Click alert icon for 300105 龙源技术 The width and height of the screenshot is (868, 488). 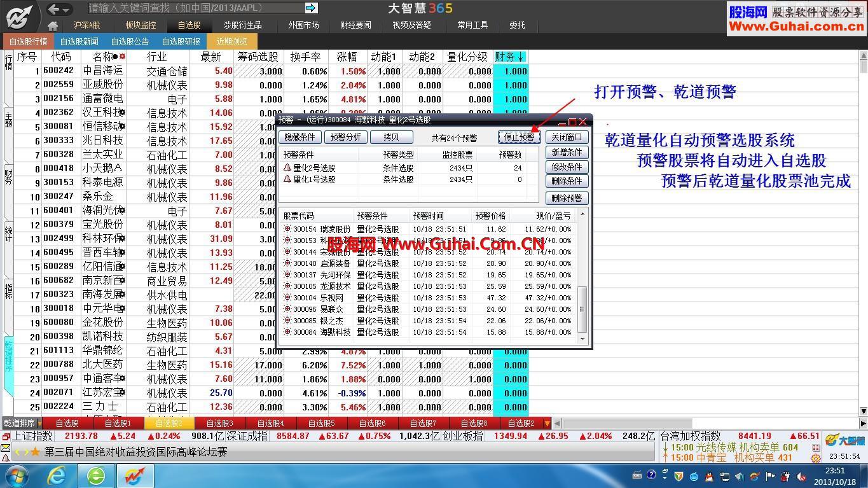pyautogui.click(x=287, y=286)
